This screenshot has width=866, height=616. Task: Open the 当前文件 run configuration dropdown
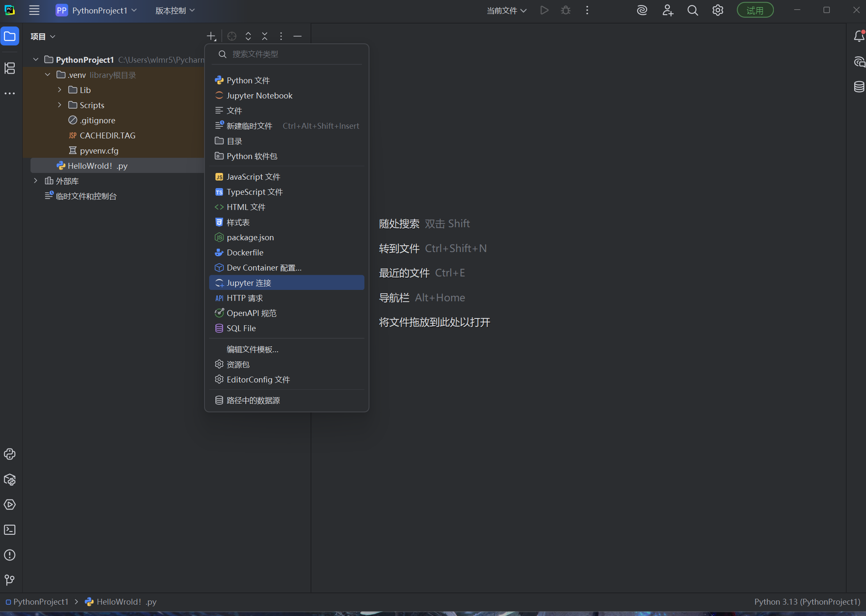pyautogui.click(x=506, y=10)
